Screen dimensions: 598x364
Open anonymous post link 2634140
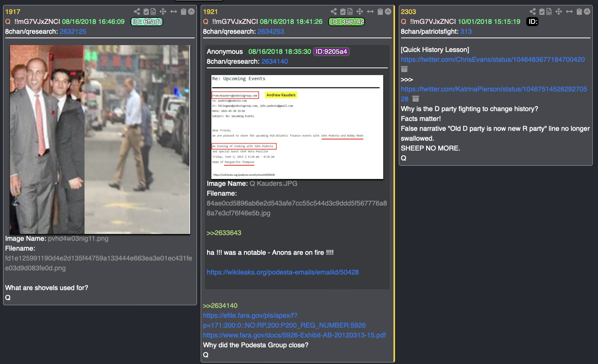275,61
